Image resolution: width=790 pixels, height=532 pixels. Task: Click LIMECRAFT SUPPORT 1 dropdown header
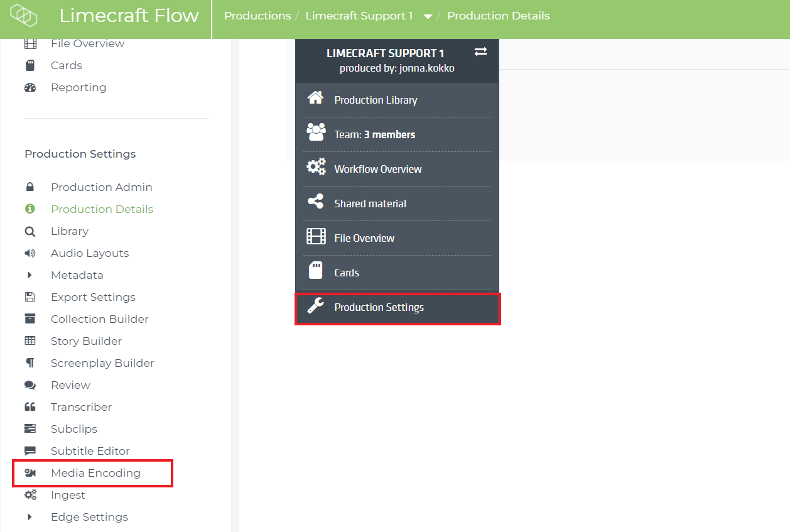tap(386, 53)
